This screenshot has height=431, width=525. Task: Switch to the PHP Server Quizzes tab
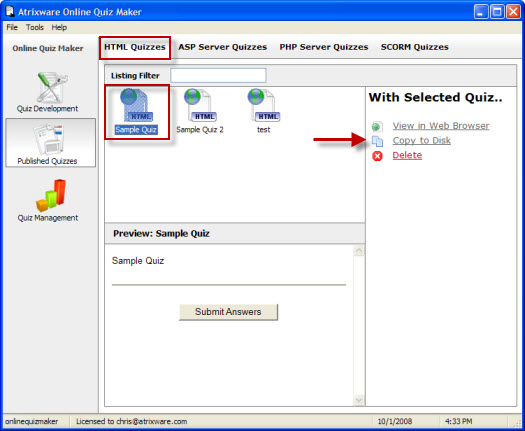[324, 47]
